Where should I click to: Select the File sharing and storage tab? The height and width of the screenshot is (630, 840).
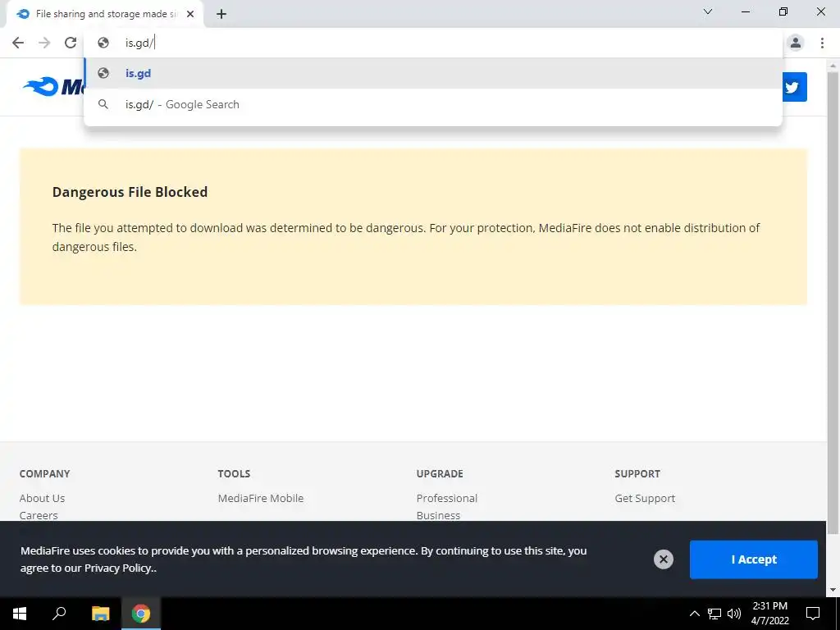(x=105, y=15)
